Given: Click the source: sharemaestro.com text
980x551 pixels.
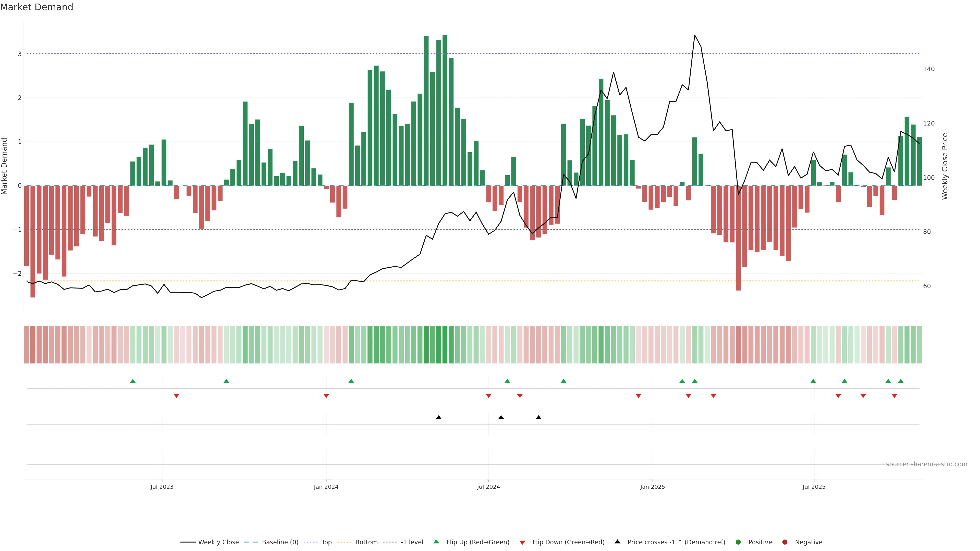Looking at the screenshot, I should 926,464.
